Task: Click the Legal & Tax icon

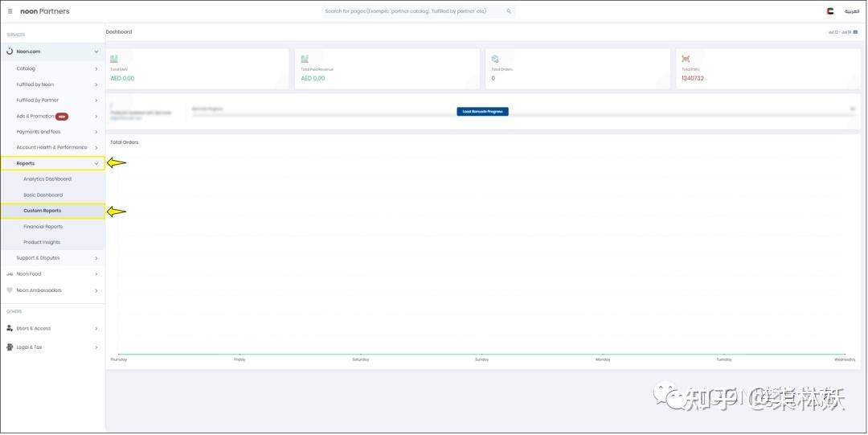Action: pos(10,347)
